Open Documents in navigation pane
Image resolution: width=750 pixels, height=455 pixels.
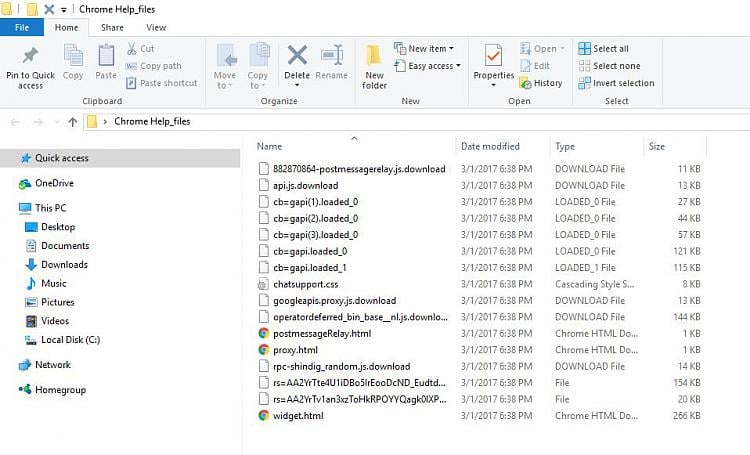pyautogui.click(x=57, y=245)
